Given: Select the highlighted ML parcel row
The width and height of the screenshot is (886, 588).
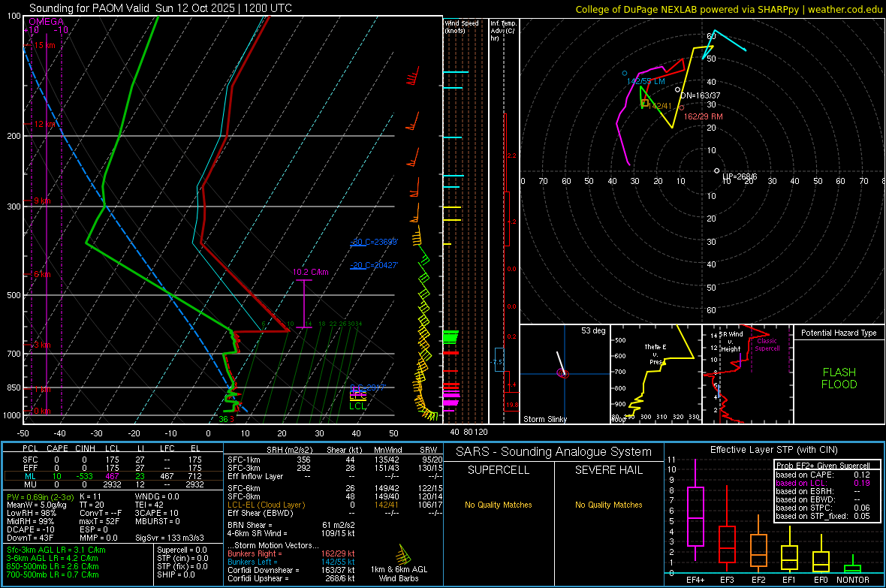Looking at the screenshot, I should pyautogui.click(x=112, y=476).
